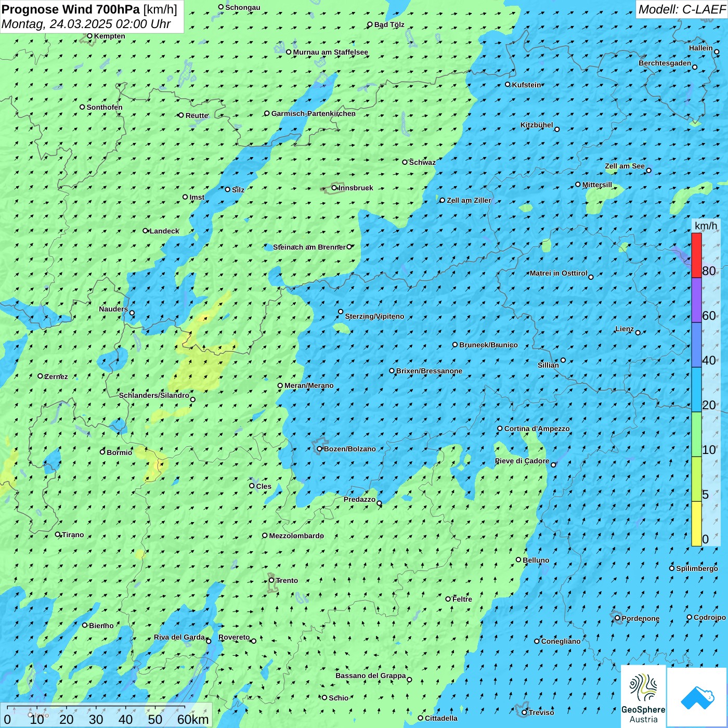Click the Bormio location marker
Image resolution: width=728 pixels, height=728 pixels.
tap(102, 452)
